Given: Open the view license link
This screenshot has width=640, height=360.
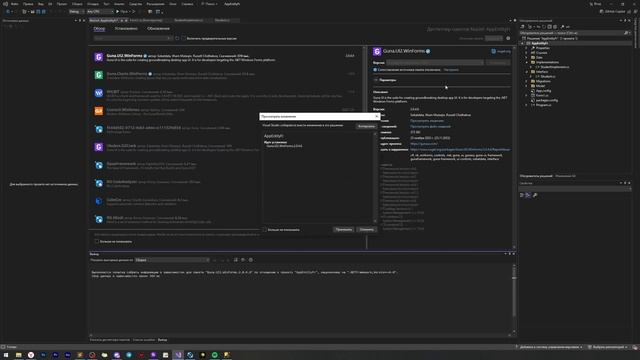Looking at the screenshot, I should click(427, 121).
